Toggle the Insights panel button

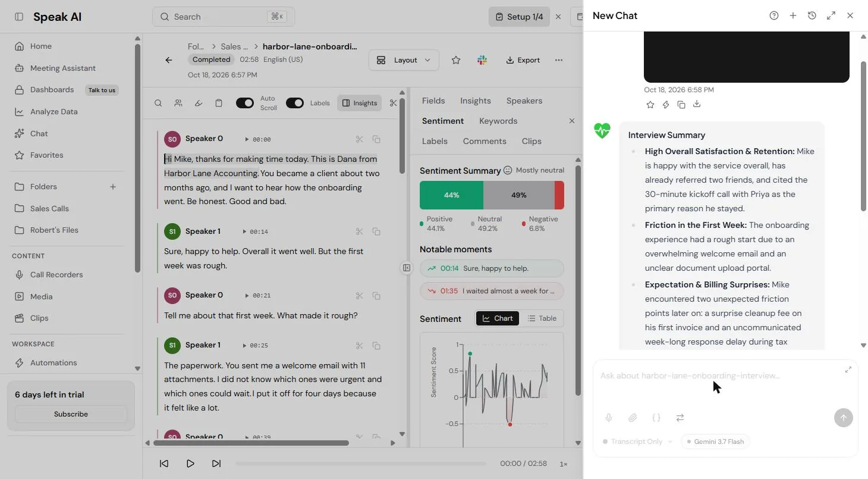pyautogui.click(x=360, y=103)
